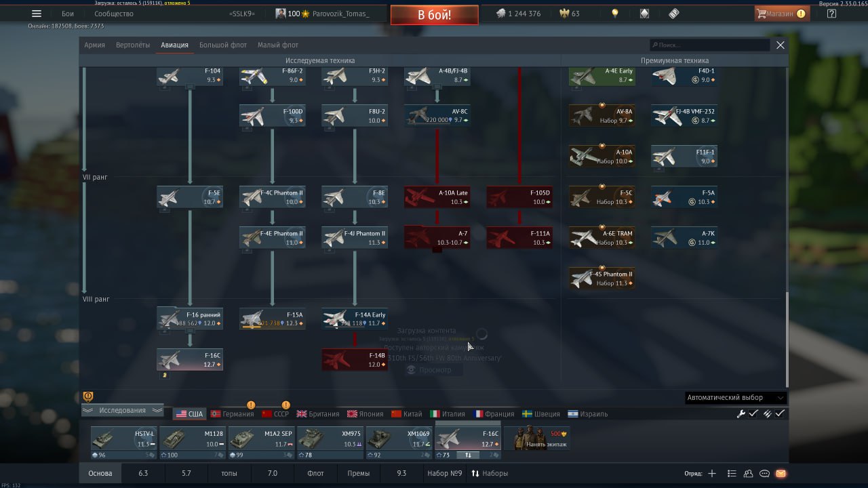The width and height of the screenshot is (868, 488).
Task: Click the Silver Lions balance icon
Action: 500,14
